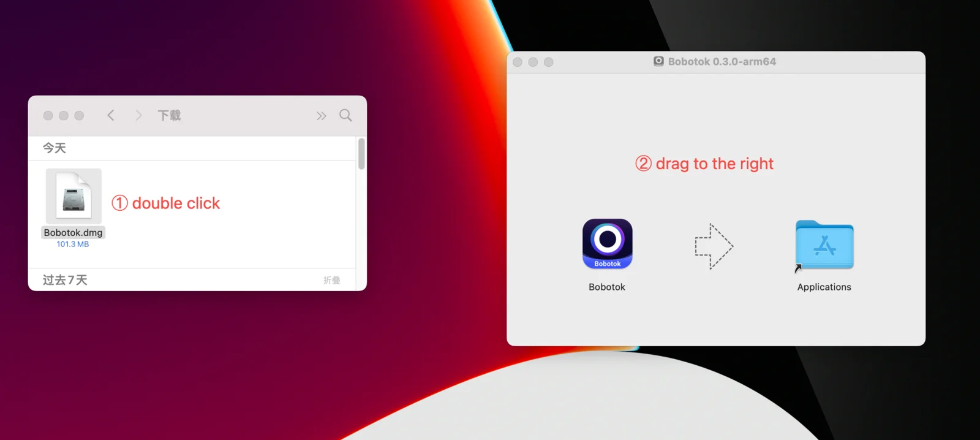Go back with Finder back arrow
Screen dimensions: 980x440
pyautogui.click(x=111, y=115)
